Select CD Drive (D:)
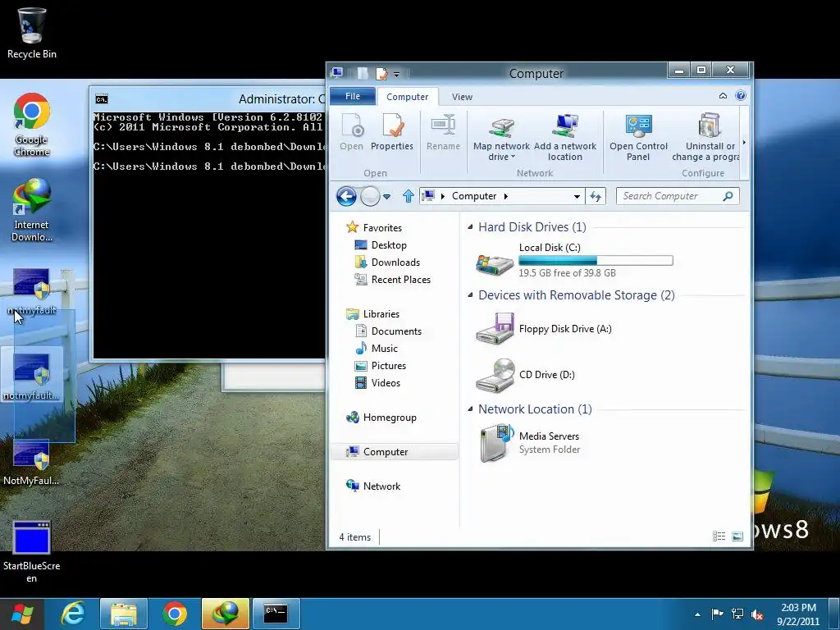Screen dimensions: 840x630 (x=526, y=374)
